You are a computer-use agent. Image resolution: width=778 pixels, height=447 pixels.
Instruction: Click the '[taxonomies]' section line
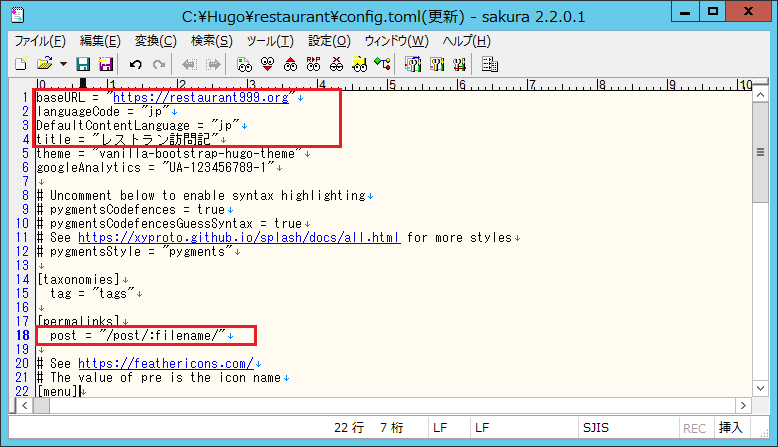(x=78, y=280)
